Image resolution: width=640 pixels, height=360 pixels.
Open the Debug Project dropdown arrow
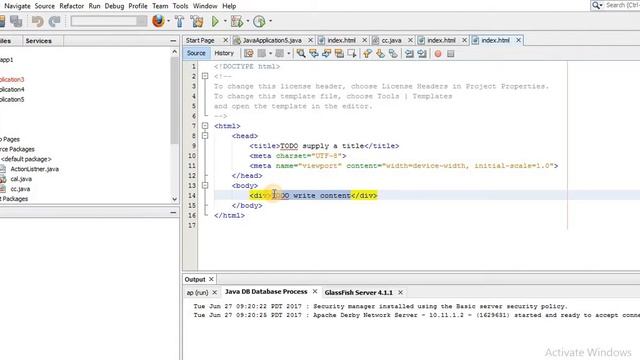(x=247, y=21)
